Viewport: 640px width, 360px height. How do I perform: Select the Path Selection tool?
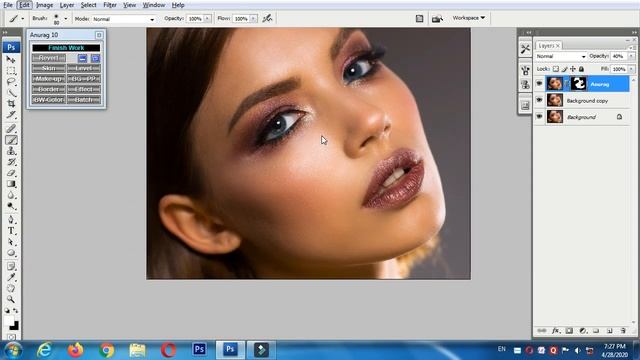click(11, 242)
